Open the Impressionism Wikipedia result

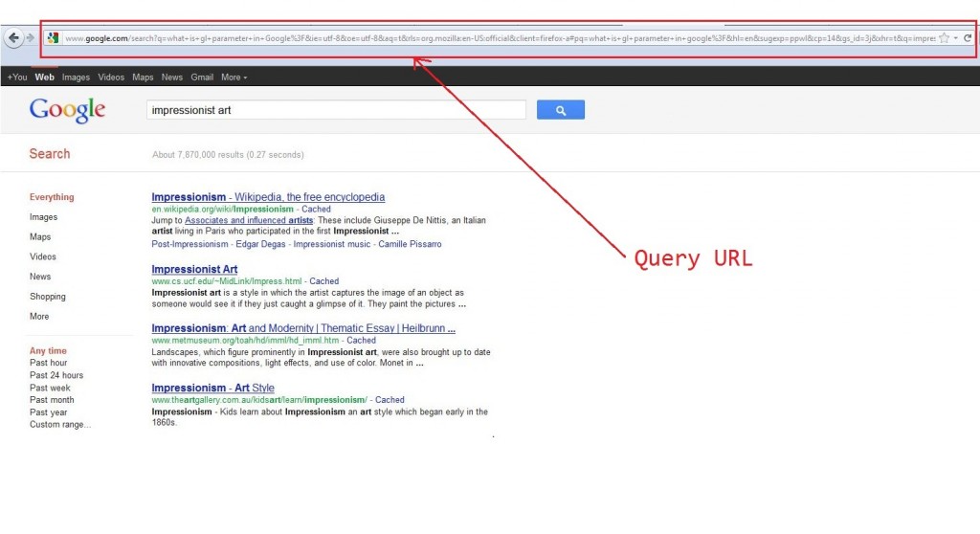(x=268, y=197)
